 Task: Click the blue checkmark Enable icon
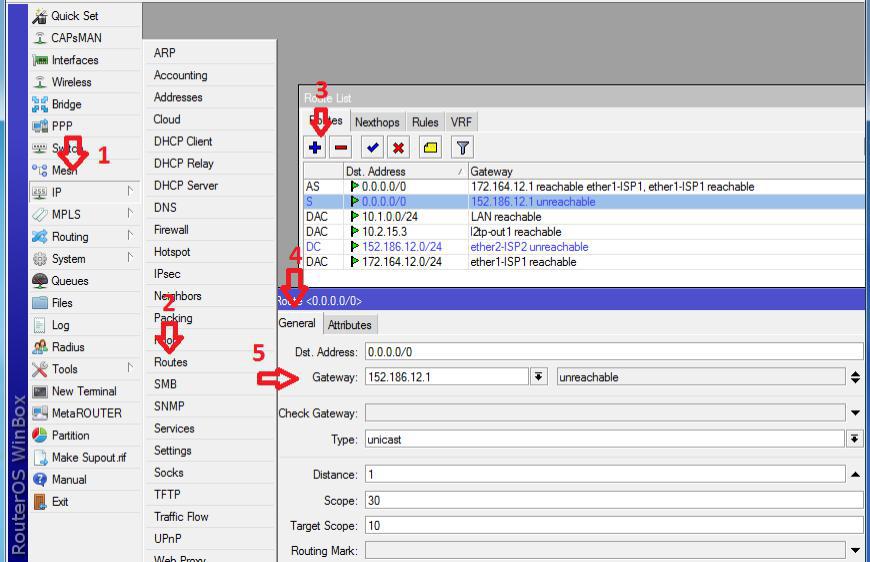[x=373, y=147]
